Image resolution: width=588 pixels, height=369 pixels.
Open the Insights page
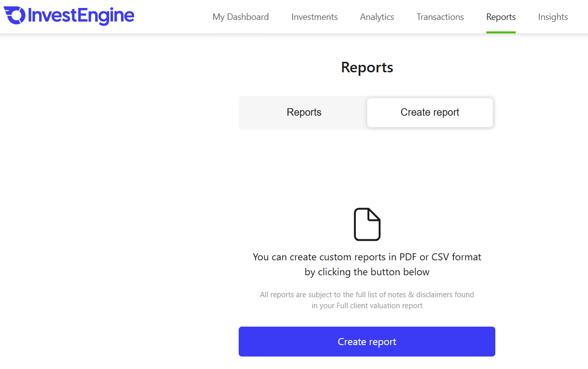click(x=553, y=17)
